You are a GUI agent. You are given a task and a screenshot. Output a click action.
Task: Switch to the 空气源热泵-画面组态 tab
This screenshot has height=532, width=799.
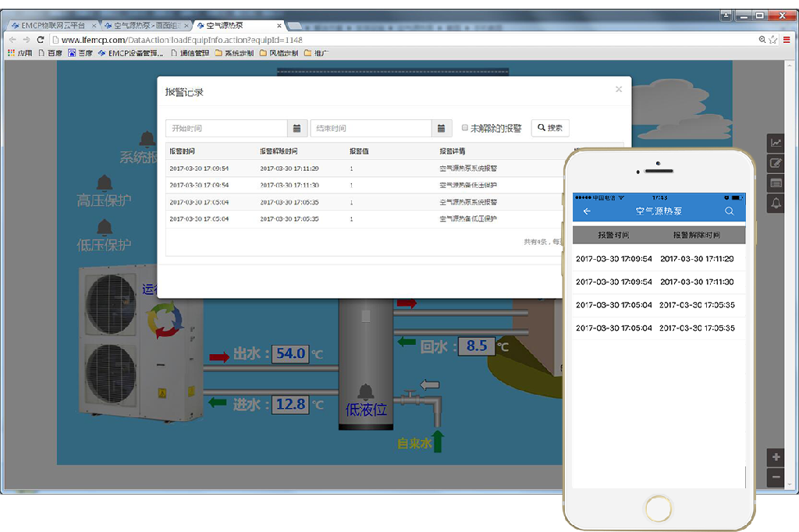(146, 26)
